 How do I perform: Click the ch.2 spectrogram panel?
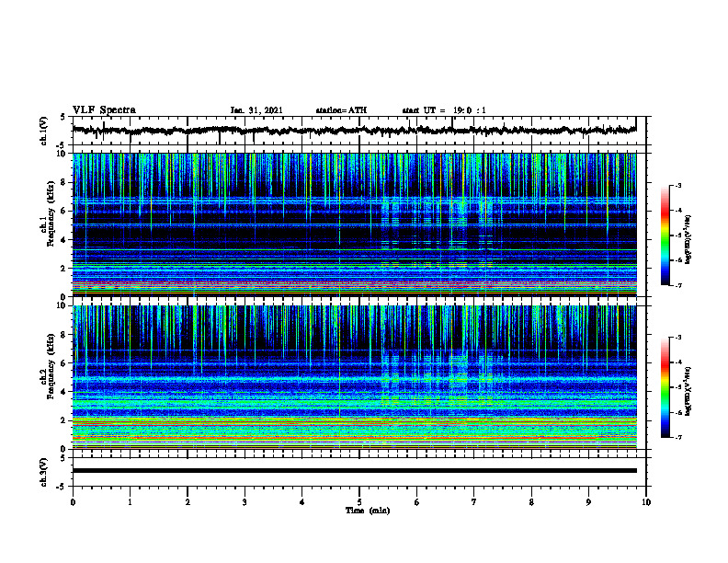pos(354,377)
